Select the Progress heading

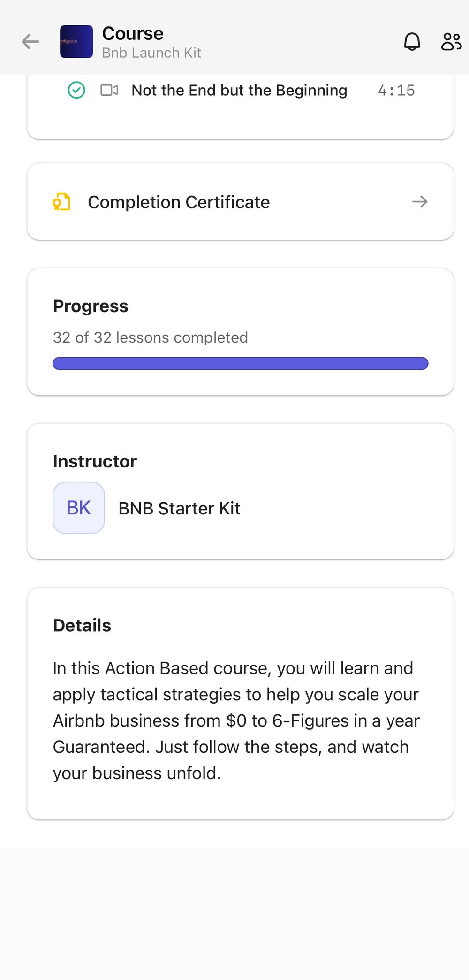pos(91,306)
